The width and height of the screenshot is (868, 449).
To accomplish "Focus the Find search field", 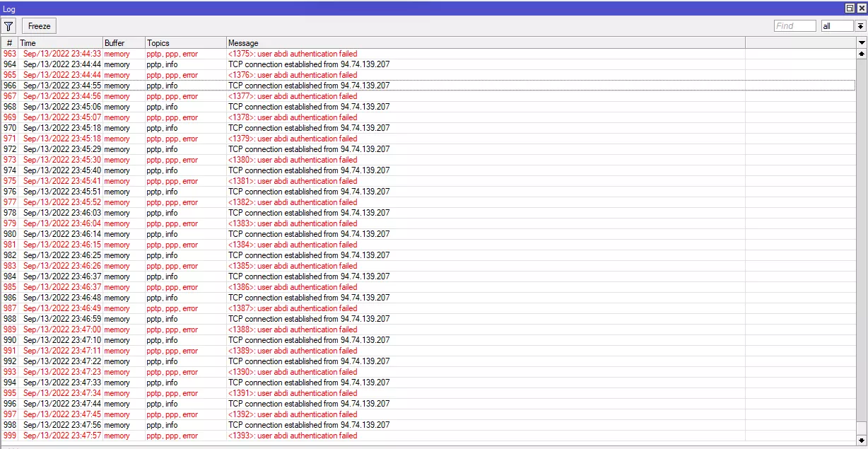I will click(795, 26).
